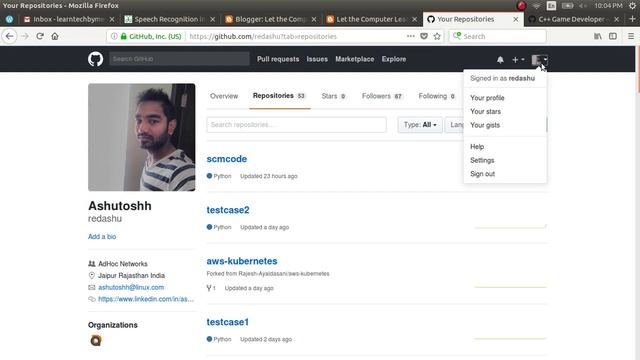640x360 pixels.
Task: Focus the Search repositories field
Action: pos(296,124)
